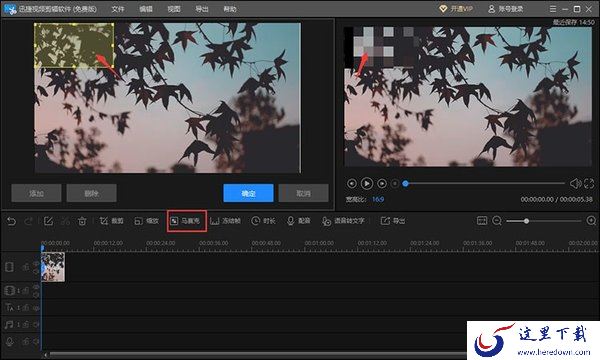The height and width of the screenshot is (360, 600).
Task: Click the voiceover track microphone icon
Action: (x=9, y=341)
